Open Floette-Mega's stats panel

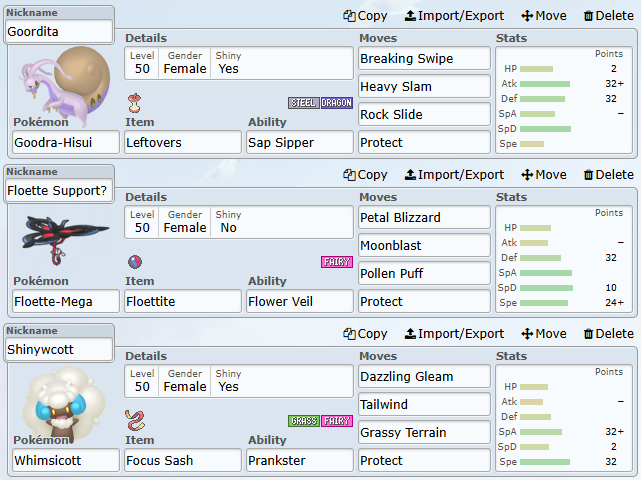tap(564, 259)
